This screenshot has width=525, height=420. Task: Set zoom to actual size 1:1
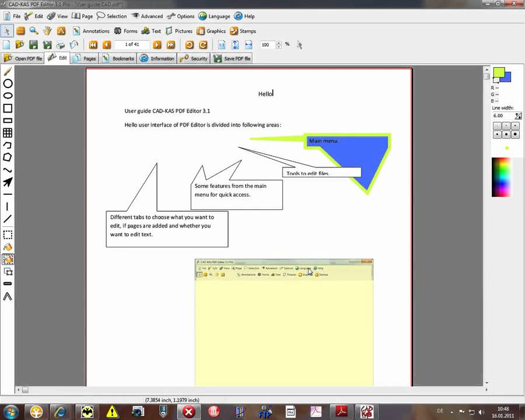tap(222, 44)
